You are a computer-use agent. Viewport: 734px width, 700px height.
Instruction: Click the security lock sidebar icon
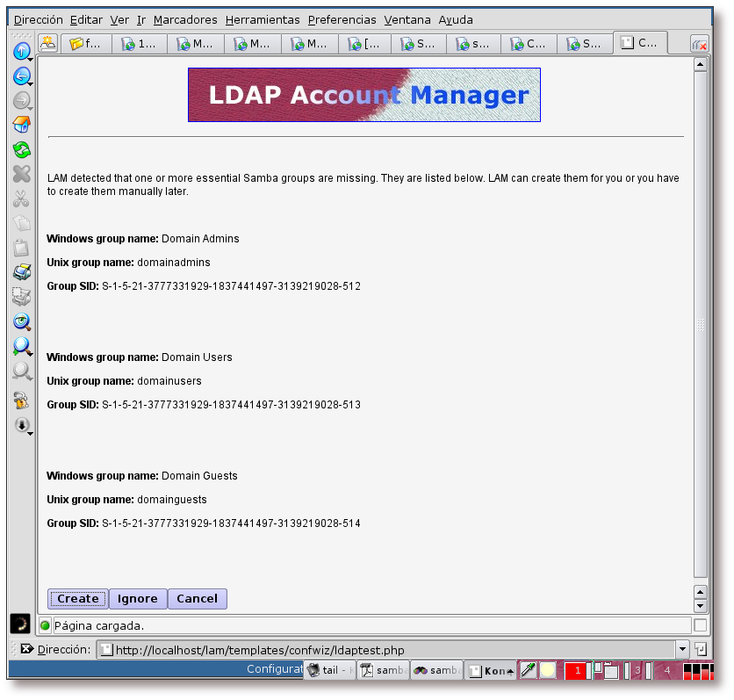pos(22,401)
